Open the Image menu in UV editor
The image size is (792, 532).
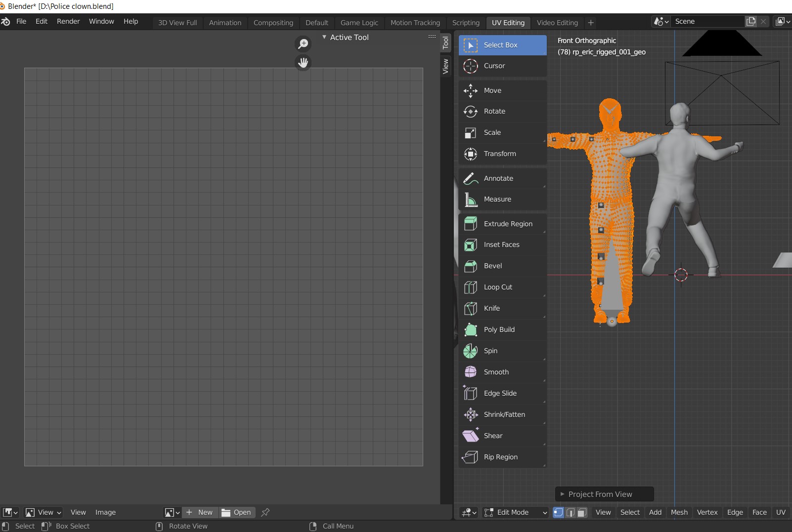pyautogui.click(x=105, y=512)
